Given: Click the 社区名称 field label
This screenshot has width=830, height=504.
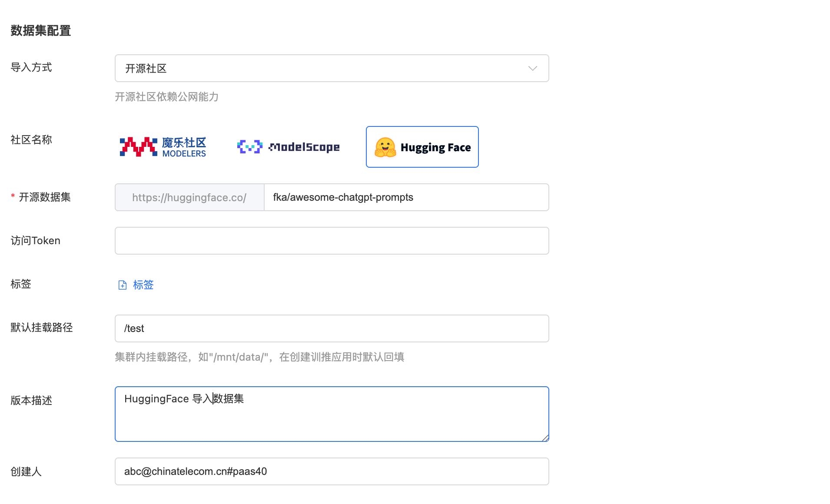Looking at the screenshot, I should 31,139.
